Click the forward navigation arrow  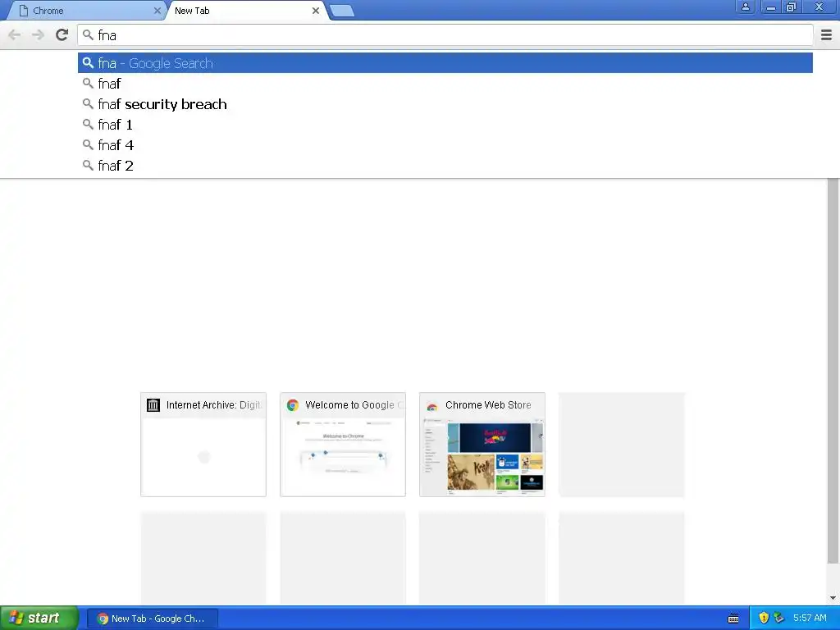pyautogui.click(x=38, y=34)
